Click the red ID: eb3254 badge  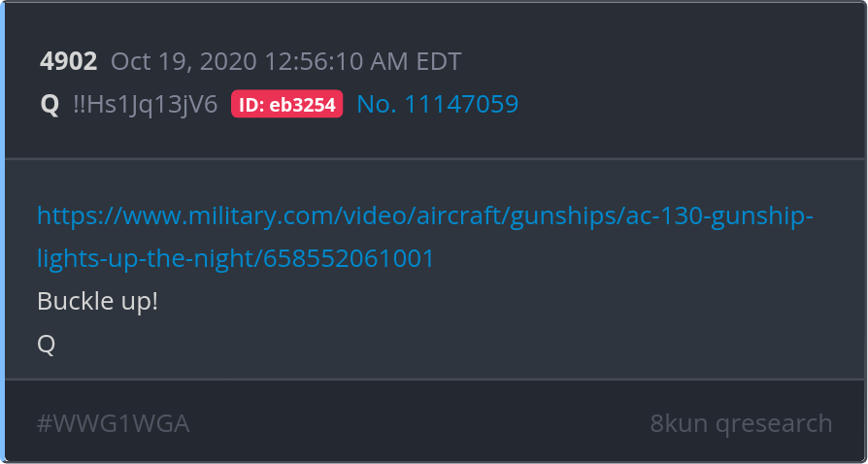[286, 104]
